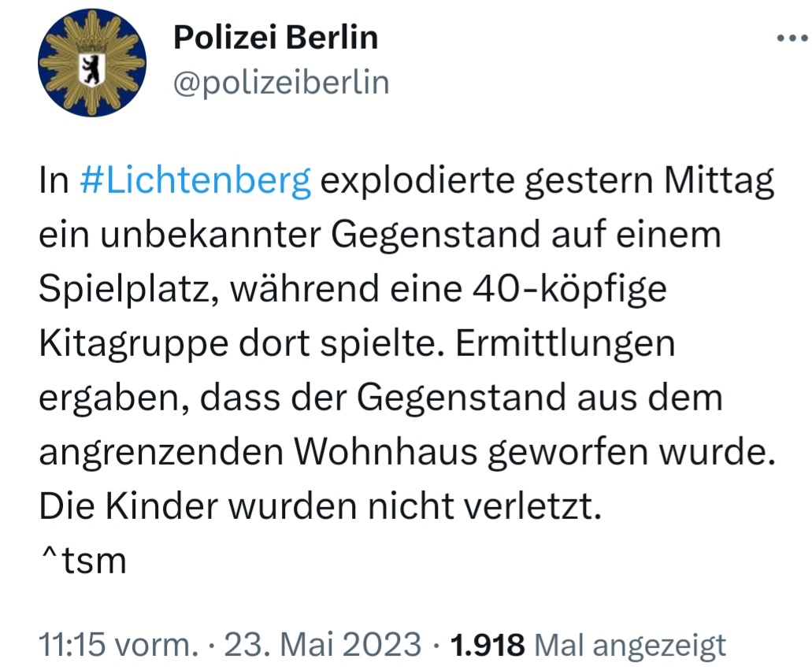Click the word "Kitagruppe" in the tweet
812x667 pixels.
124,345
